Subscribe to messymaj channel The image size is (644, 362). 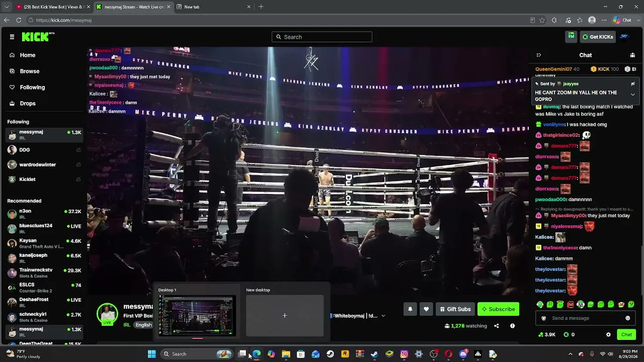coord(498,309)
